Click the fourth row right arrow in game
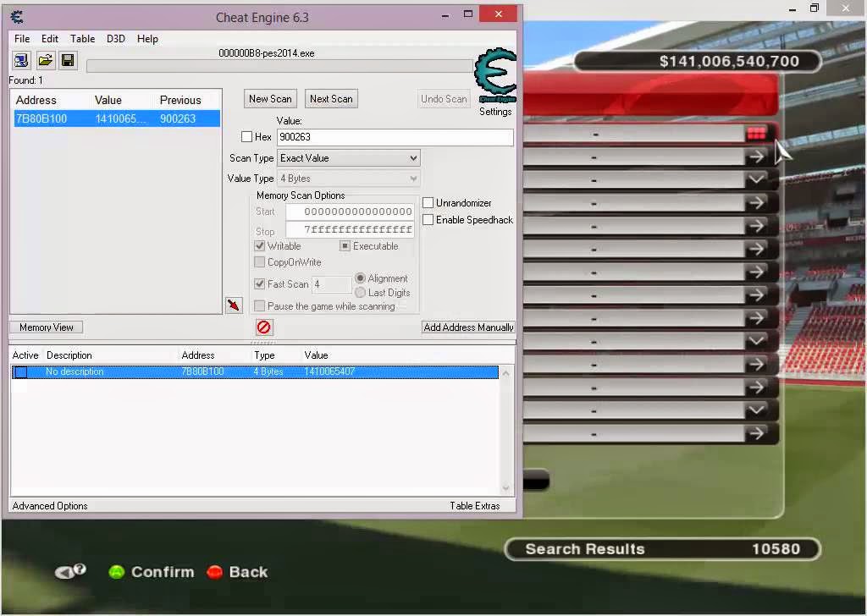 click(756, 203)
